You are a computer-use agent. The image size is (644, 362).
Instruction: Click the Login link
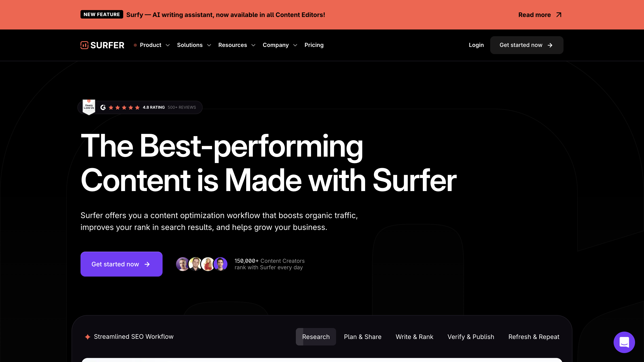(476, 45)
